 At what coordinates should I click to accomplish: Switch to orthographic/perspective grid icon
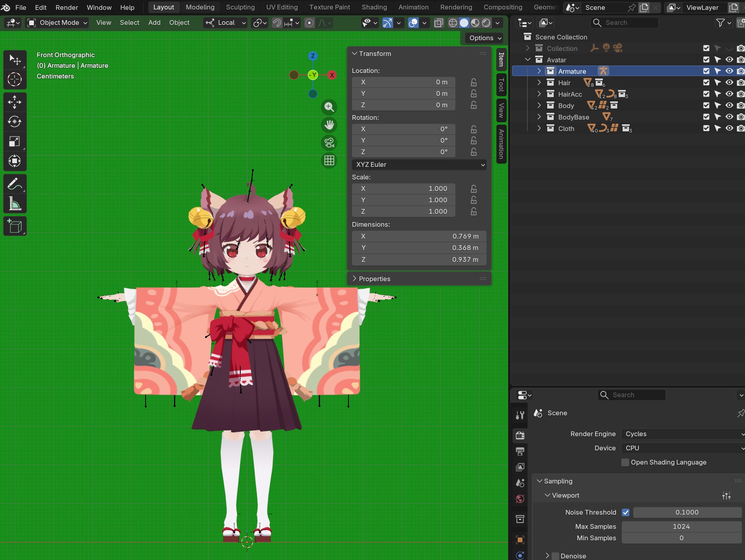[329, 161]
